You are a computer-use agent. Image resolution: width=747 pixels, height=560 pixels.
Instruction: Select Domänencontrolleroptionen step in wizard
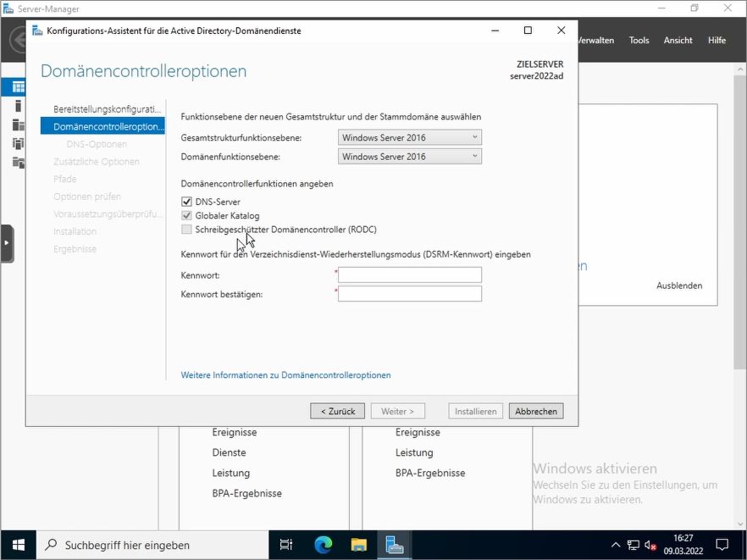click(102, 126)
